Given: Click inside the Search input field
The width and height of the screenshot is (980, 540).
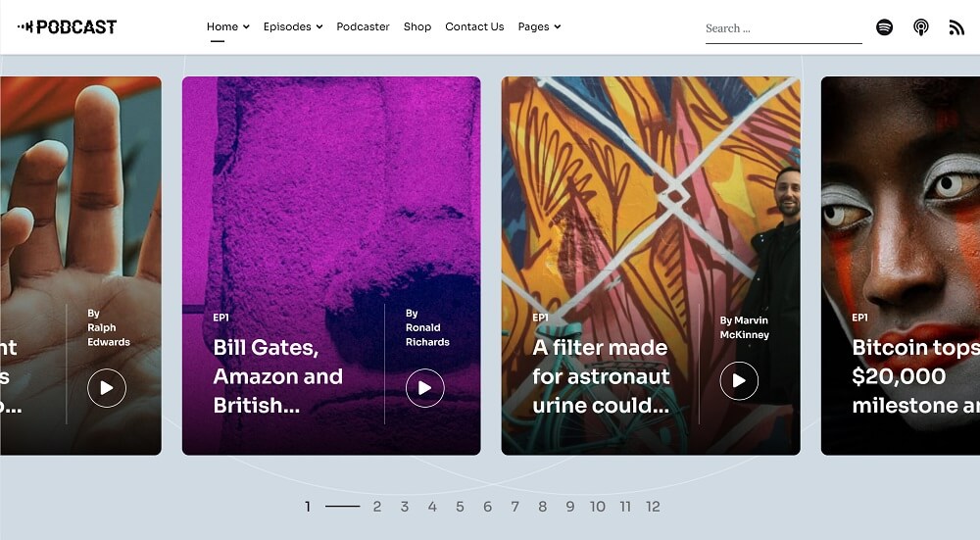Looking at the screenshot, I should pyautogui.click(x=782, y=28).
